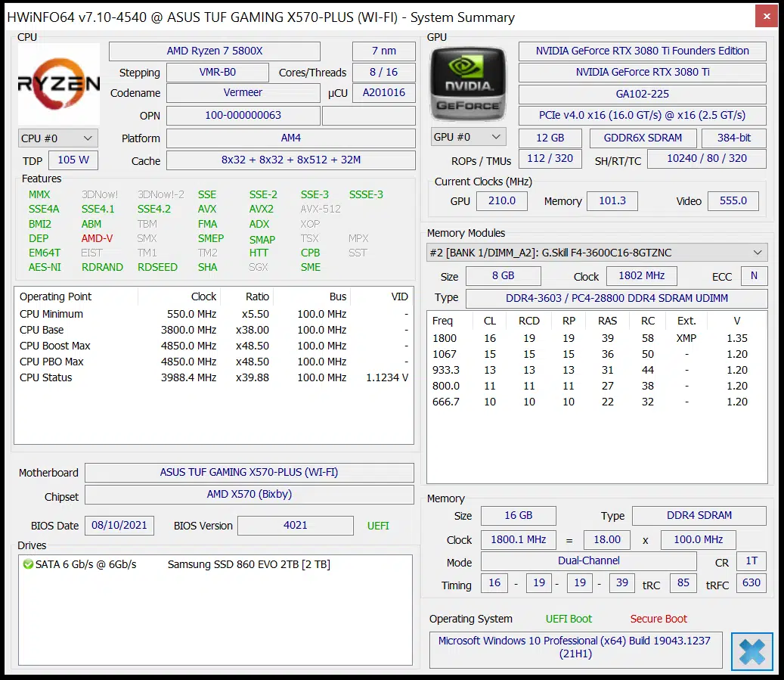
Task: Click the red Secure Boot label
Action: tap(658, 619)
